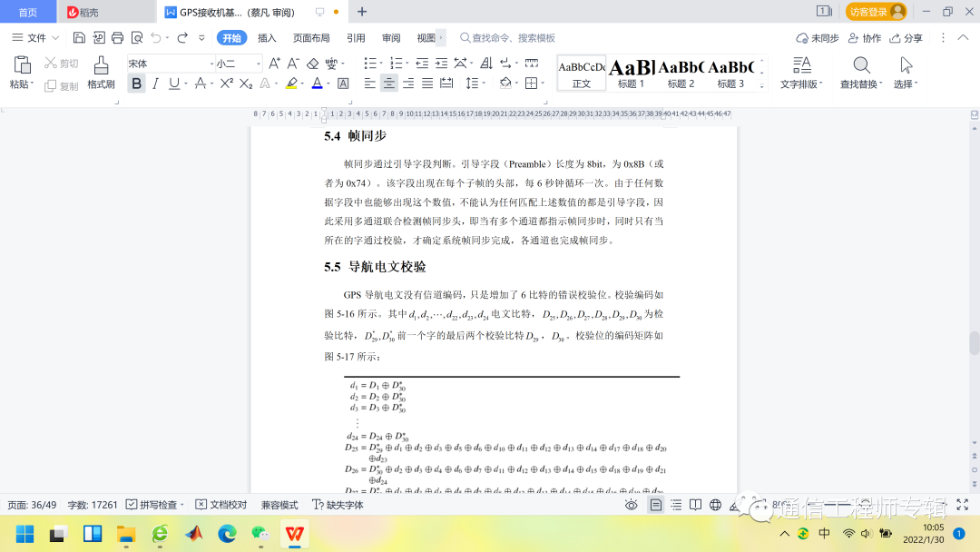Toggle center alignment for paragraph
980x552 pixels.
pyautogui.click(x=388, y=84)
